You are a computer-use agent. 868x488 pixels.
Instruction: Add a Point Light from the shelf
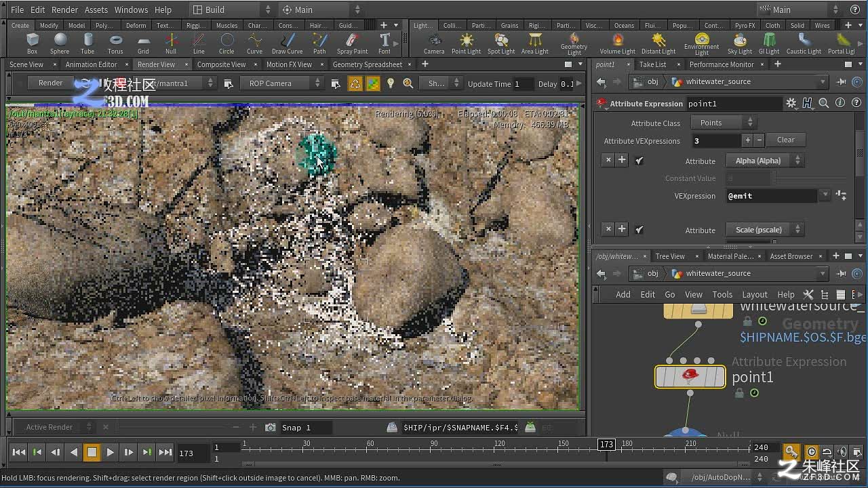click(x=466, y=43)
